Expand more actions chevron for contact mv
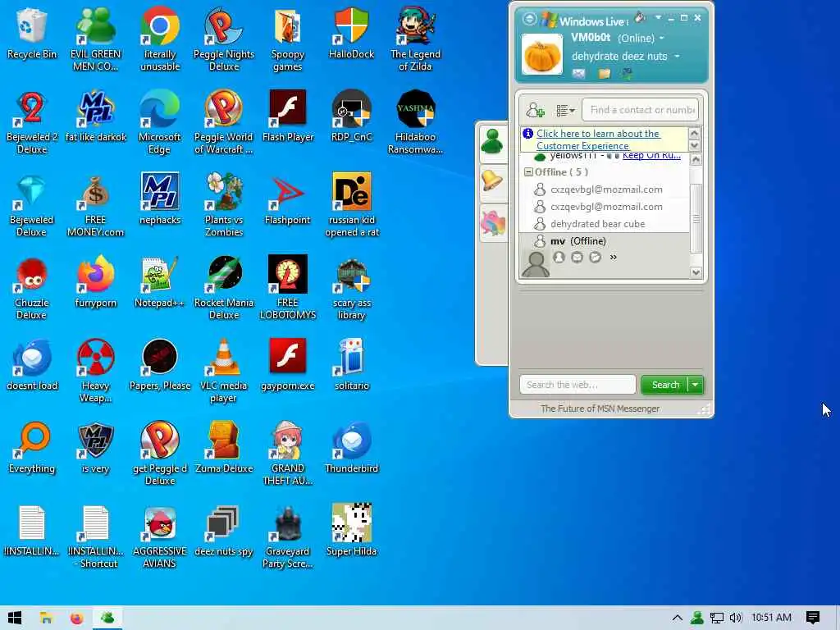The height and width of the screenshot is (630, 840). [x=614, y=257]
